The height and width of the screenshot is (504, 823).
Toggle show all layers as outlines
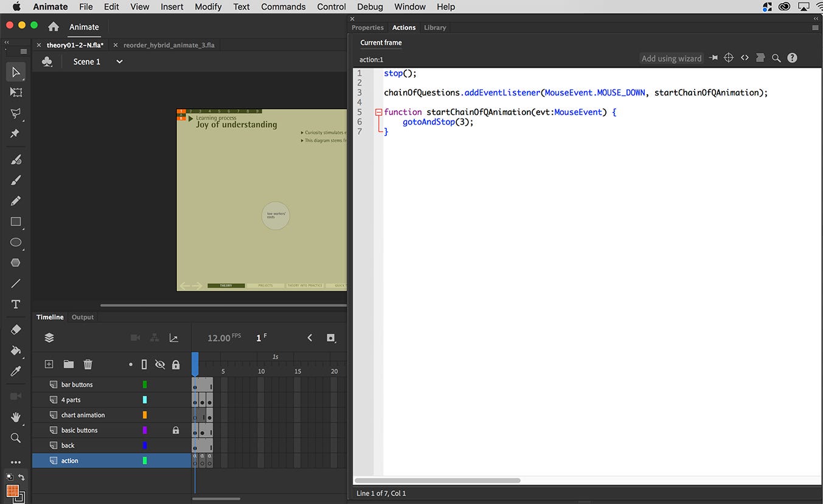click(144, 364)
